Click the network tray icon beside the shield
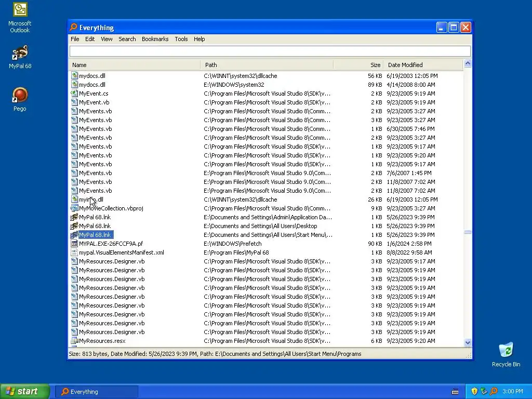 (484, 391)
